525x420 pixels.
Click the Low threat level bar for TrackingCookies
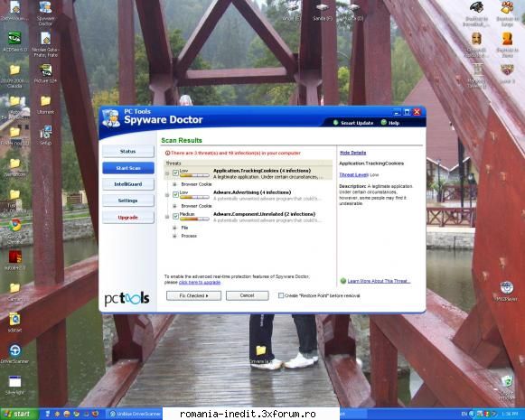194,176
